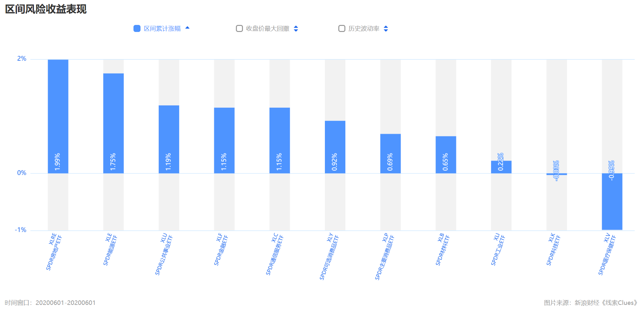Select the 区间累计涨幅 legend label

pyautogui.click(x=162, y=28)
